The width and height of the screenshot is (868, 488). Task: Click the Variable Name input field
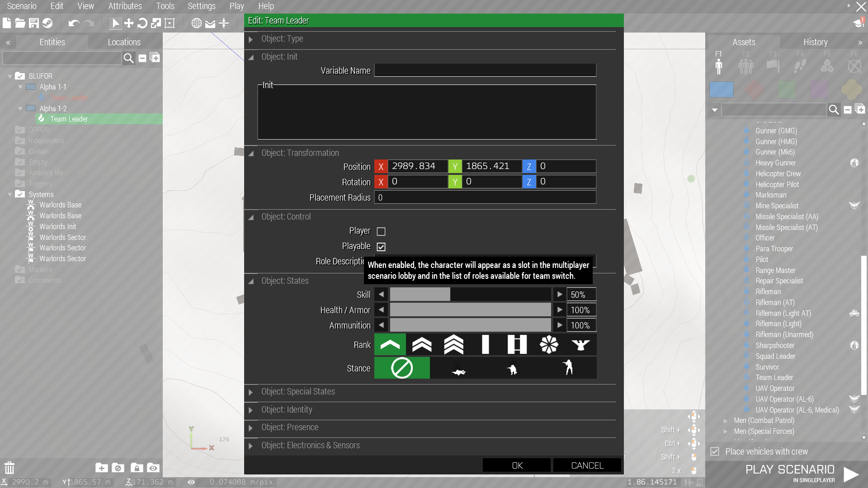pyautogui.click(x=485, y=70)
